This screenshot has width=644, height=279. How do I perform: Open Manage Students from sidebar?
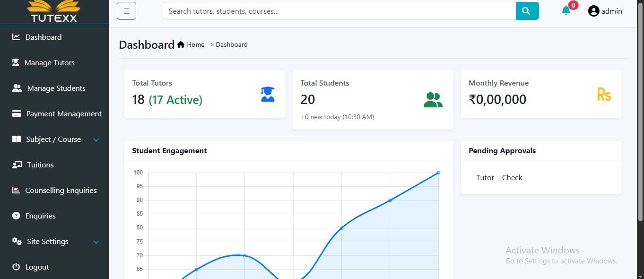point(56,88)
